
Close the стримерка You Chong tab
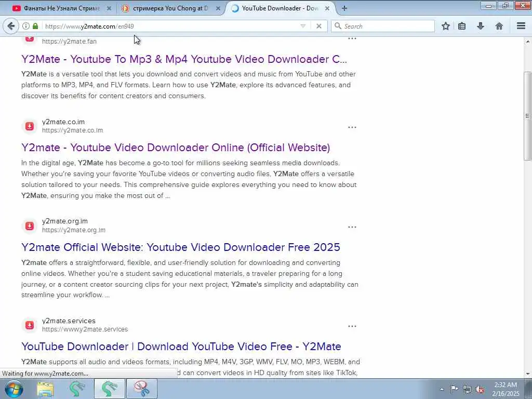tap(218, 8)
